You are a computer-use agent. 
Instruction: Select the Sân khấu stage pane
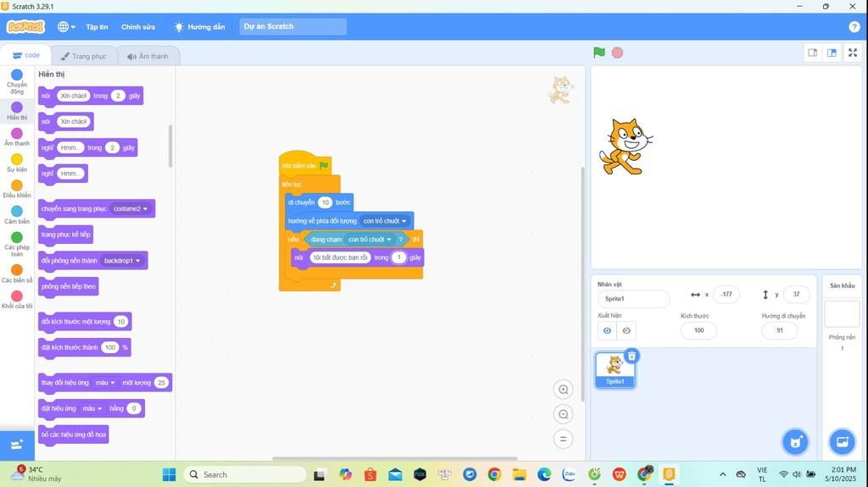[842, 313]
